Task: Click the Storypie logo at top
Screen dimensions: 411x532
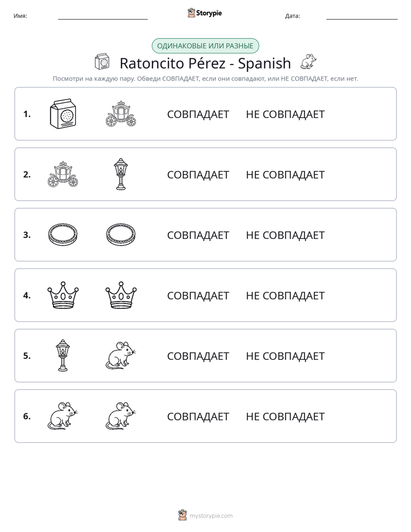Action: [204, 13]
